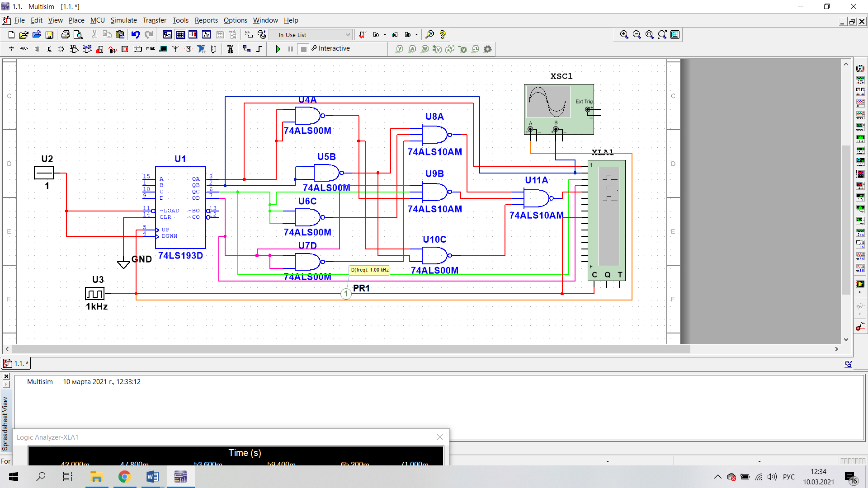
Task: Pause the simulation
Action: coord(291,49)
